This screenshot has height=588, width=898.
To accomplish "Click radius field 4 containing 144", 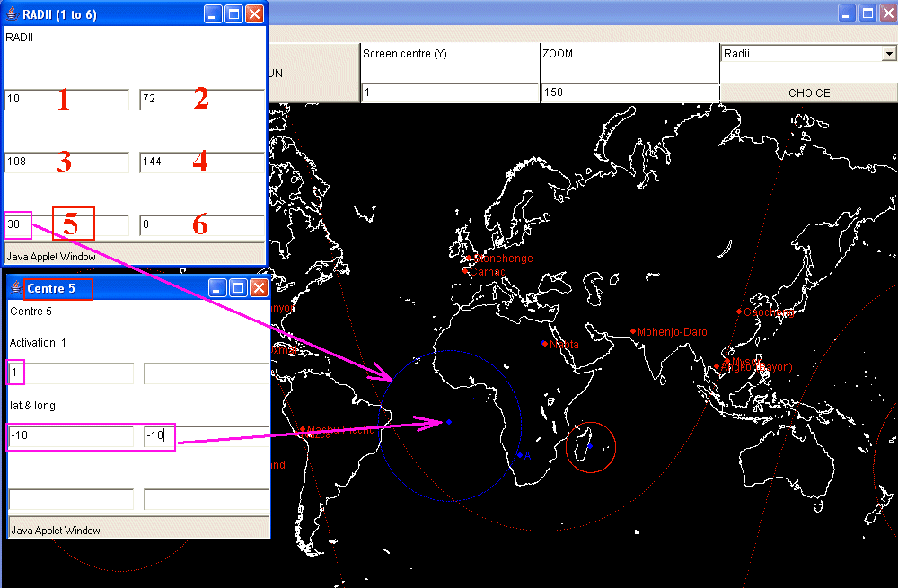I will click(x=201, y=162).
